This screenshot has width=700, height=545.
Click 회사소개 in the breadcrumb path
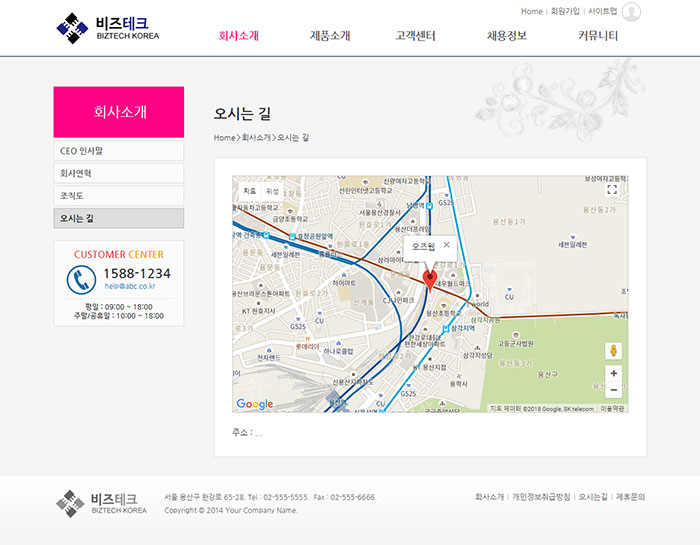coord(256,137)
